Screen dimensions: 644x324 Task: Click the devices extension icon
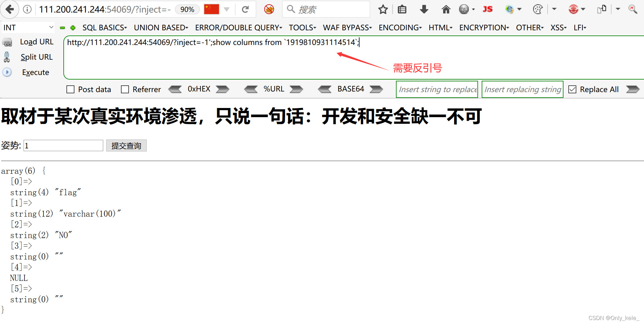[601, 9]
